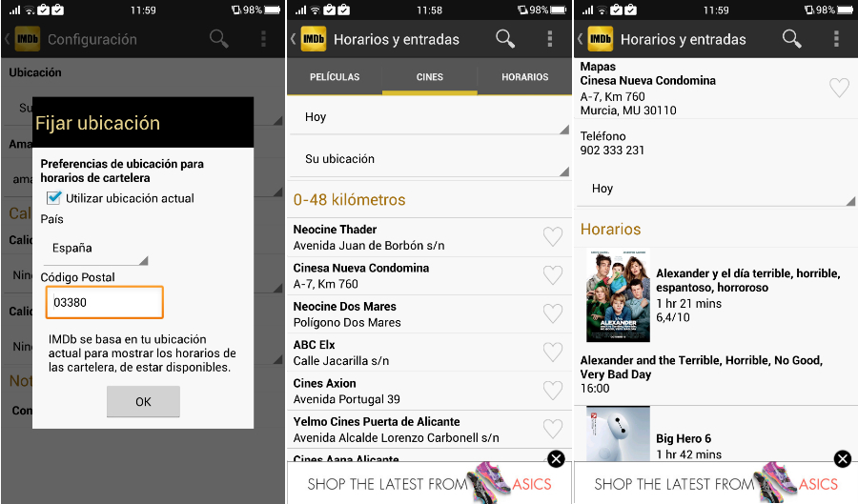Expand the España country dropdown
This screenshot has width=858, height=504.
pos(94,249)
